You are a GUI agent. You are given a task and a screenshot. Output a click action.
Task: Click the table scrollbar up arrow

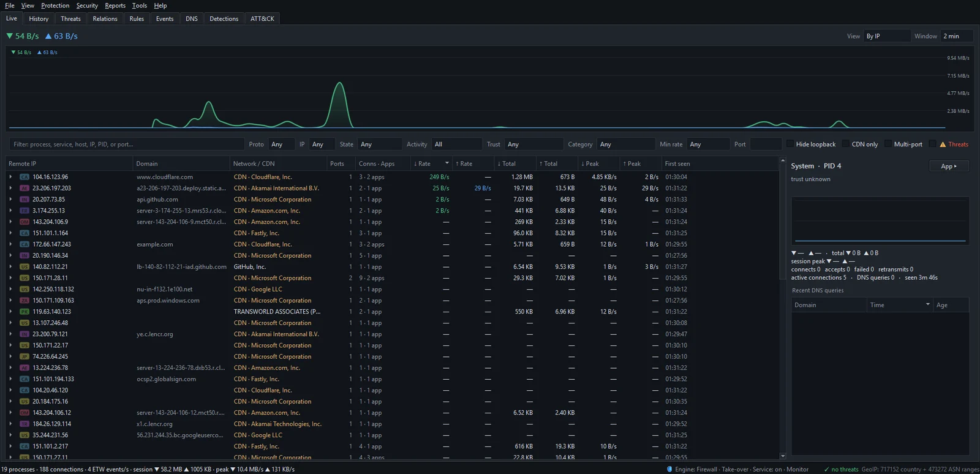pyautogui.click(x=783, y=160)
